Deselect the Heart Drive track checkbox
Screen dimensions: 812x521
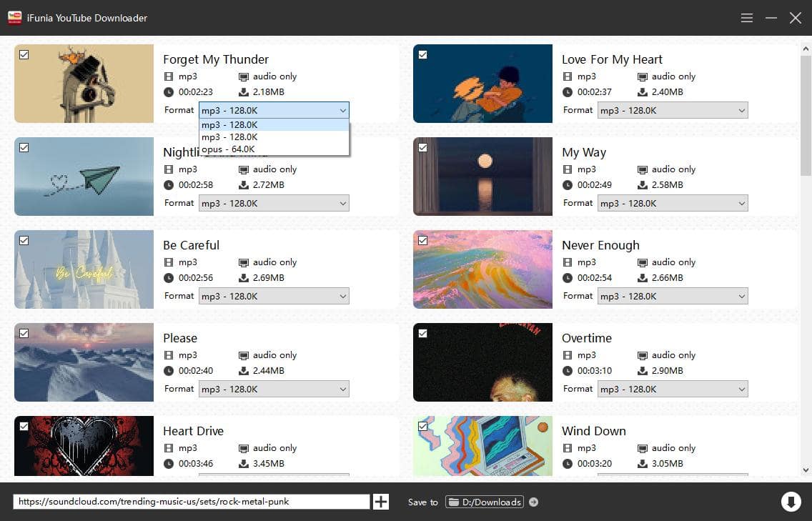click(x=24, y=426)
